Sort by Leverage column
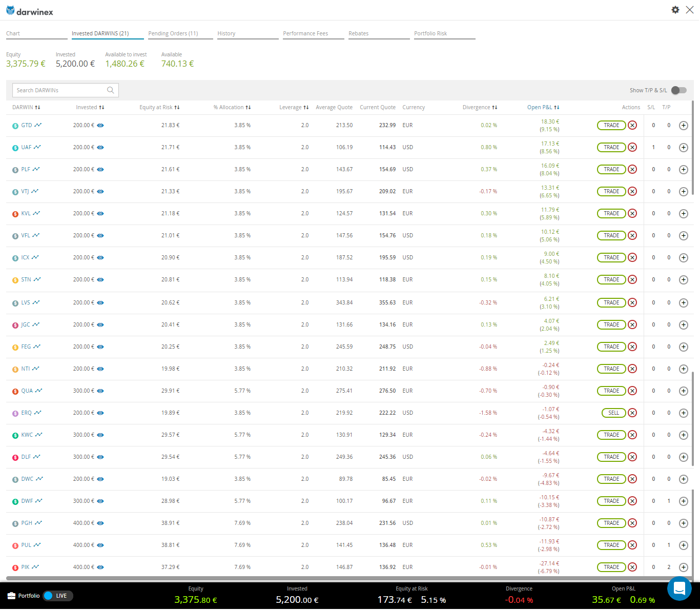This screenshot has height=610, width=700. click(x=294, y=107)
